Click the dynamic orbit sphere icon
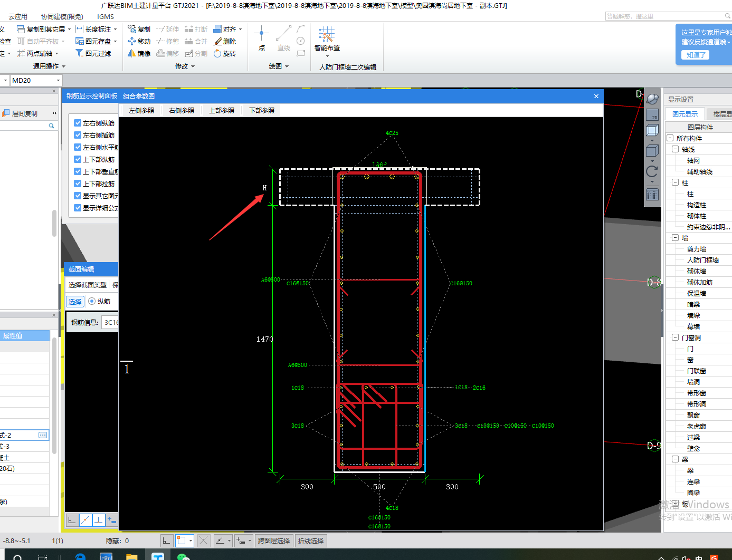 click(652, 99)
